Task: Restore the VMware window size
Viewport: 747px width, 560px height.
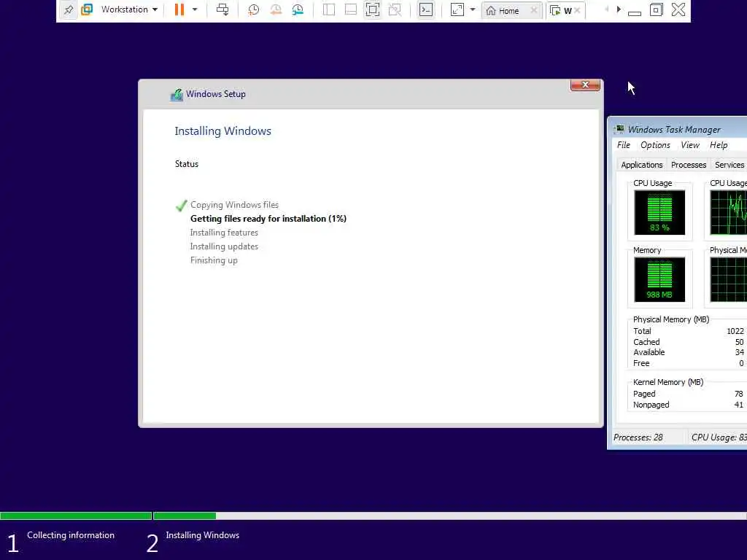Action: click(x=657, y=9)
